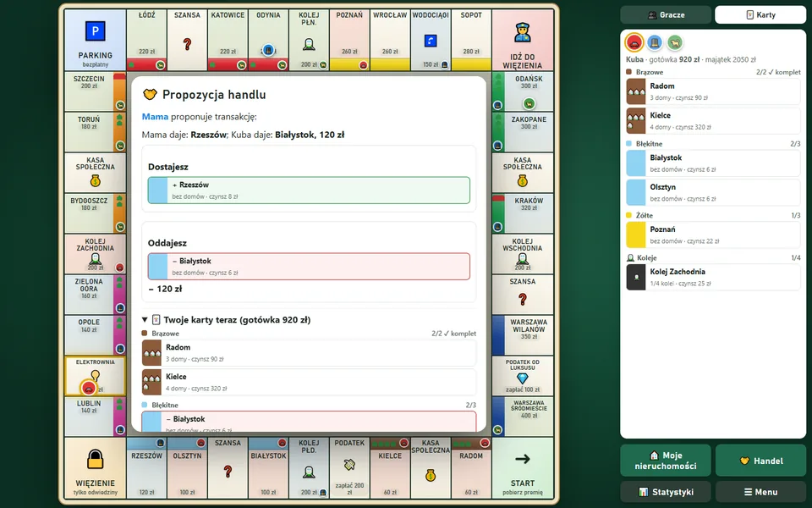This screenshot has width=812, height=508.
Task: Click the Kielce card in the Karty panel
Action: tap(713, 121)
